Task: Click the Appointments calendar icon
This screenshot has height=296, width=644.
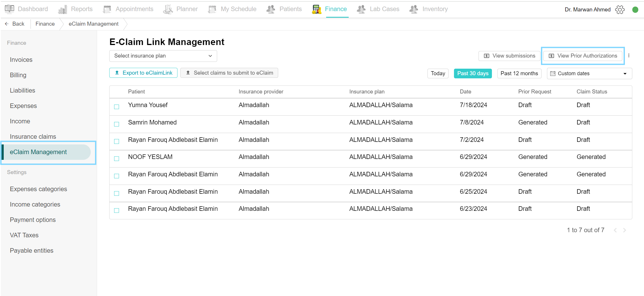Action: [x=107, y=9]
